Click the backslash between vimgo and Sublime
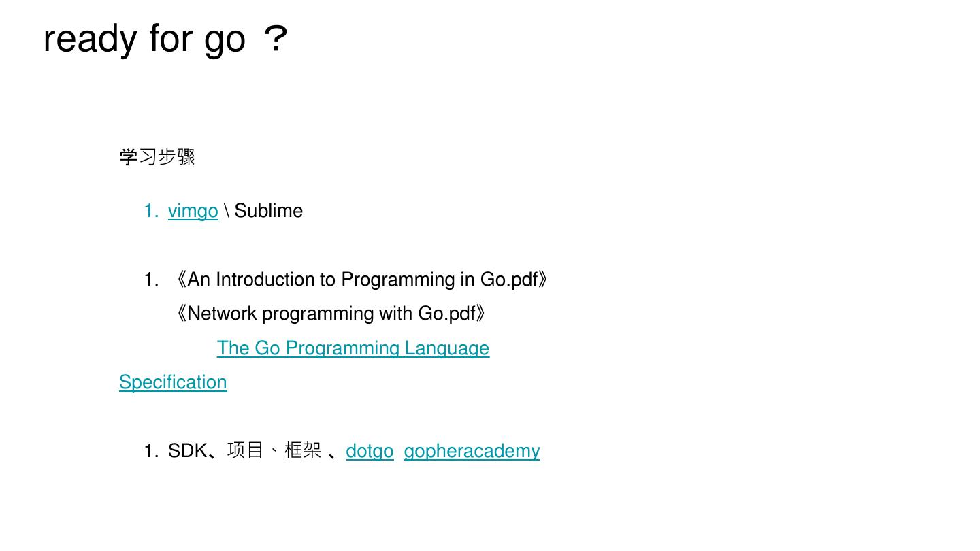This screenshot has width=980, height=551. (226, 211)
